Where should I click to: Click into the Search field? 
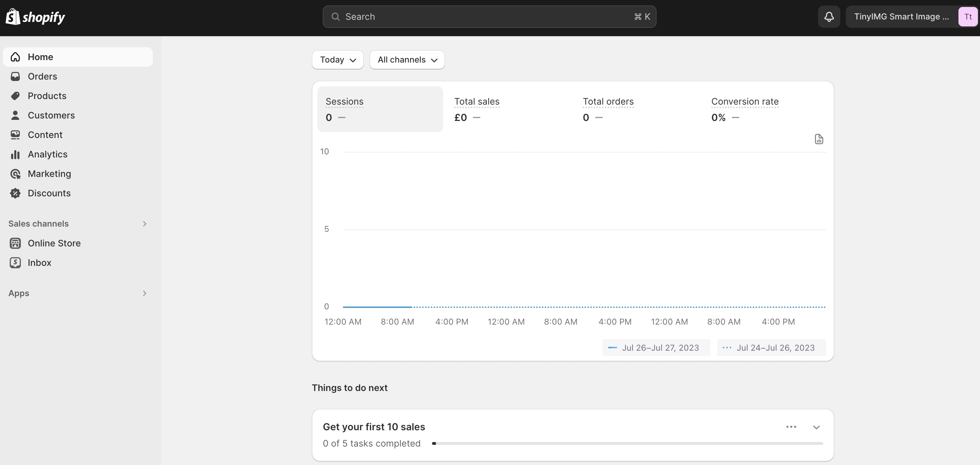point(489,17)
